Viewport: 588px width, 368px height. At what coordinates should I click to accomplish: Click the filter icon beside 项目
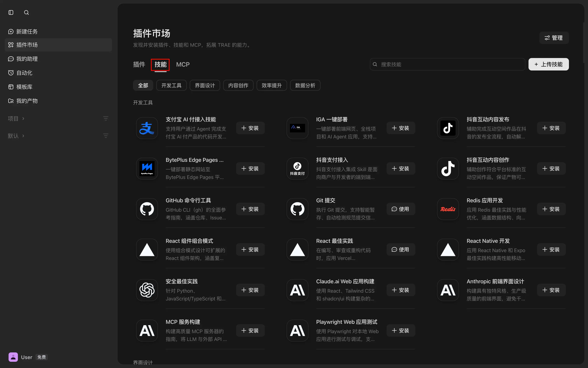pyautogui.click(x=106, y=119)
